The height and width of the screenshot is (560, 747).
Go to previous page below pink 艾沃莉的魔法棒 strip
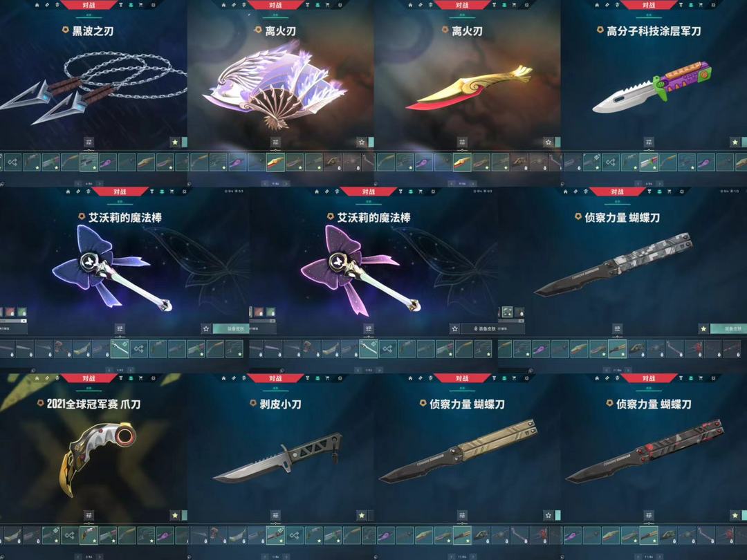358,369
